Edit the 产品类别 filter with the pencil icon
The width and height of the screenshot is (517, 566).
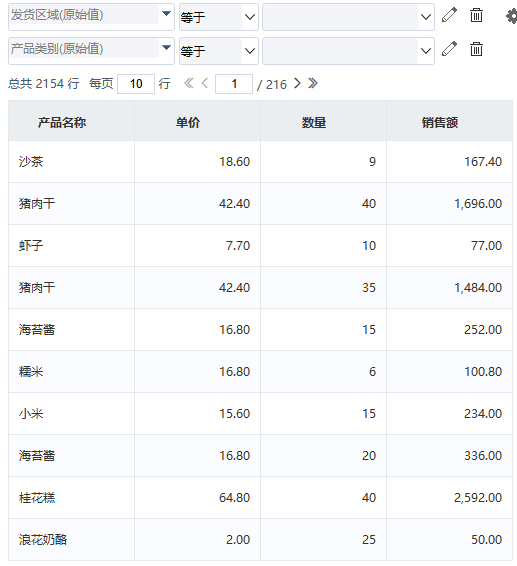click(x=449, y=49)
